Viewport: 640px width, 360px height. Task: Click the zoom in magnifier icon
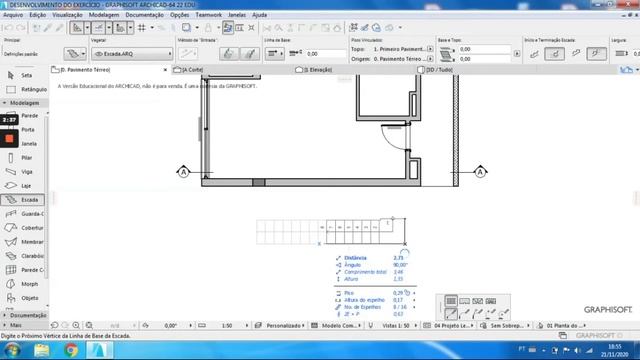pyautogui.click(x=76, y=326)
